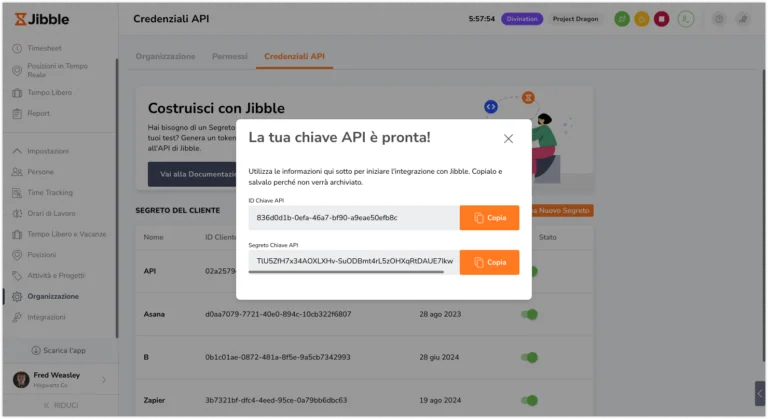The width and height of the screenshot is (768, 419).
Task: Click the green user outline icon
Action: coord(686,19)
